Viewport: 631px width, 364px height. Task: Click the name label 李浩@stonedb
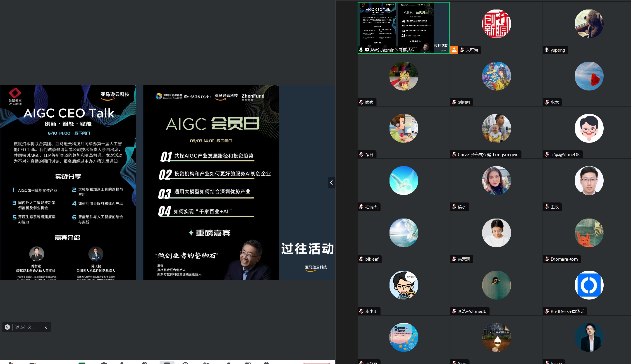[472, 311]
